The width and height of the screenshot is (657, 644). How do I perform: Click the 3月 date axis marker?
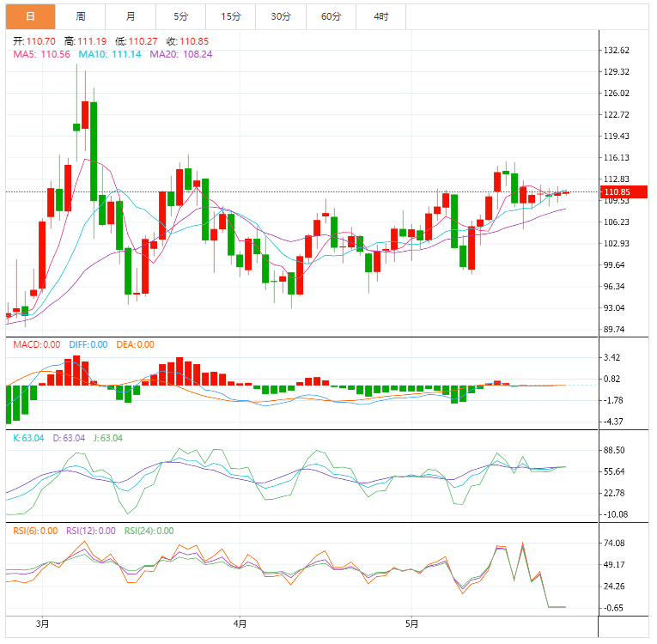pyautogui.click(x=44, y=624)
